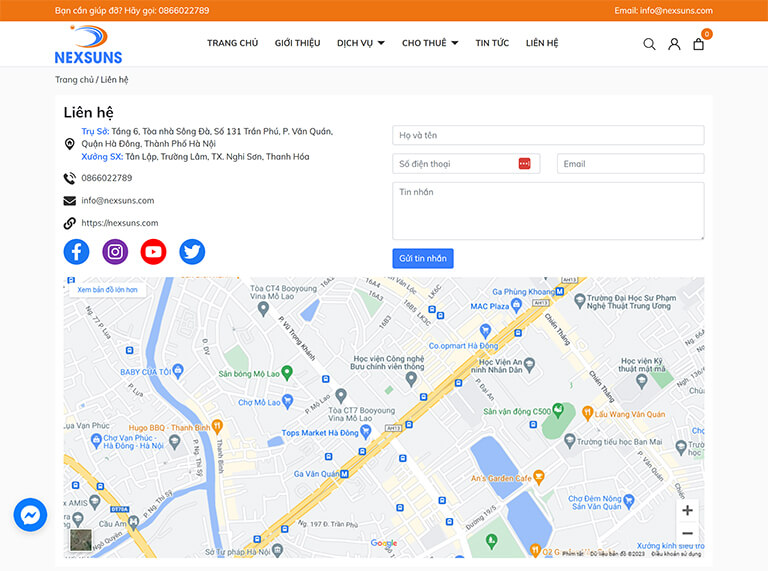Click Gửi tin nhắn button
The image size is (768, 571).
(x=423, y=258)
